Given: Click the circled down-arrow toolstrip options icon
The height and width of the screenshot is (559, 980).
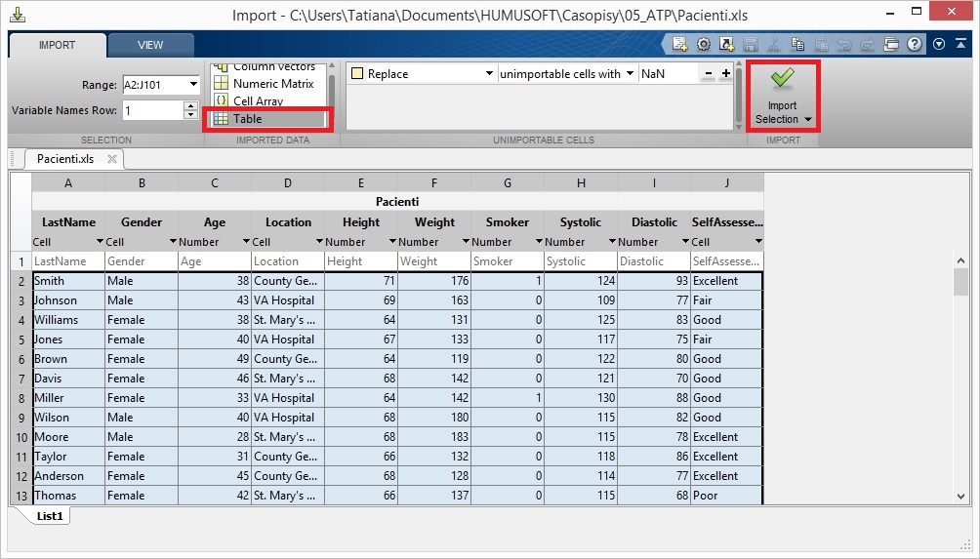Looking at the screenshot, I should 939,44.
